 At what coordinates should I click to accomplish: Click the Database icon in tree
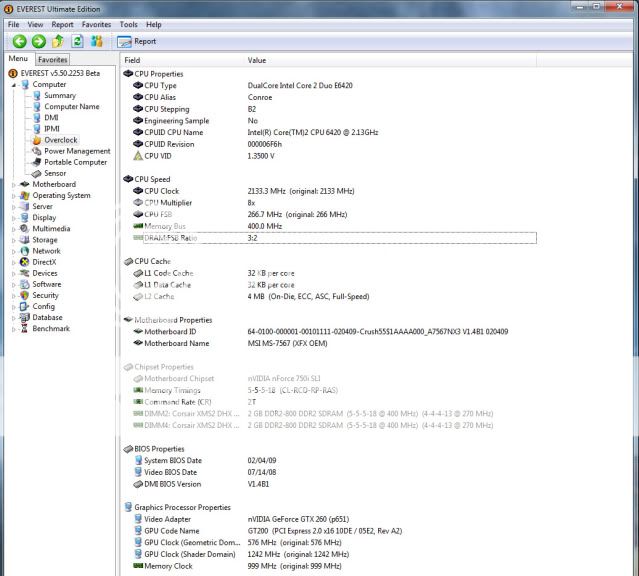tap(25, 317)
